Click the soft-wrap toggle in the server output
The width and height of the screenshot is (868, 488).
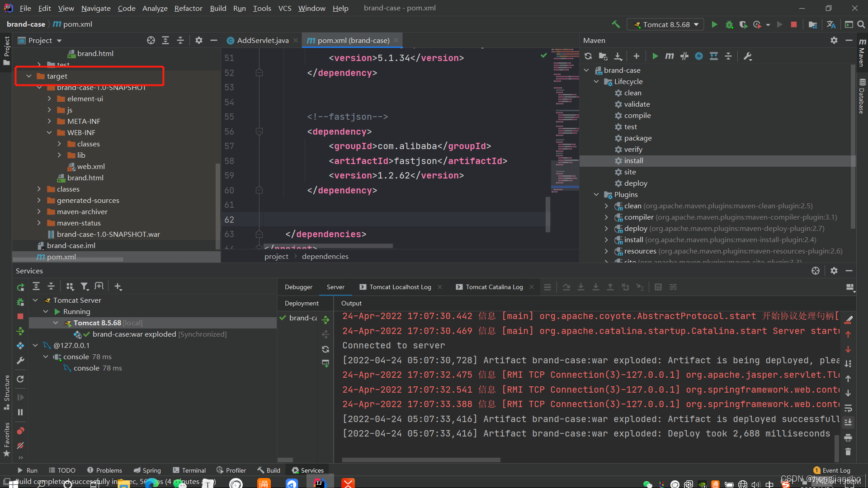point(848,408)
